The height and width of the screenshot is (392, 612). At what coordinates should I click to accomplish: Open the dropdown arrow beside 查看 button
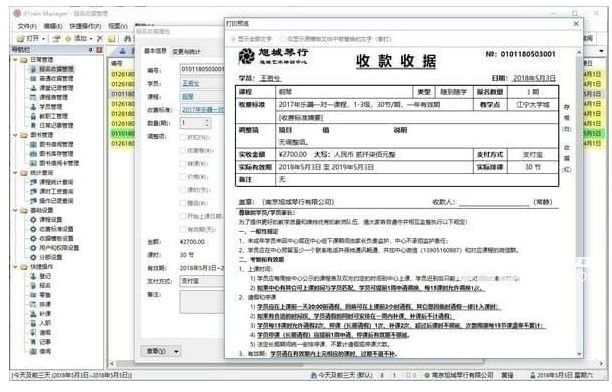[x=176, y=351]
